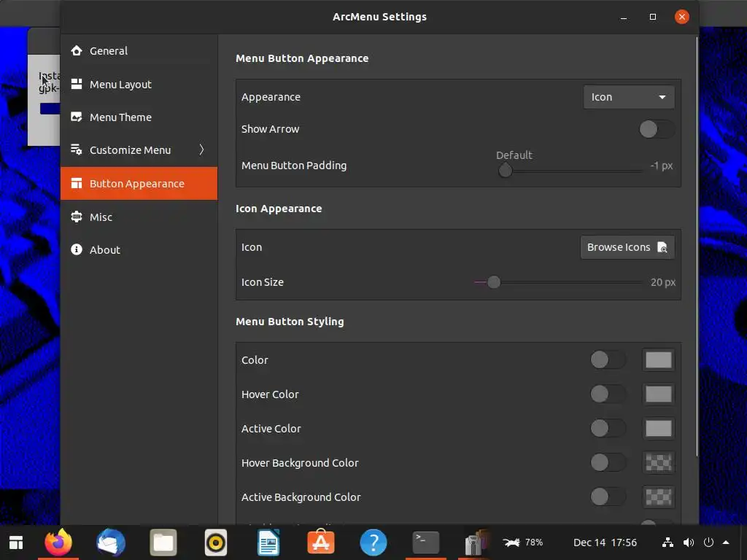The width and height of the screenshot is (747, 560).
Task: Enable the Hover Color switch
Action: click(x=608, y=394)
